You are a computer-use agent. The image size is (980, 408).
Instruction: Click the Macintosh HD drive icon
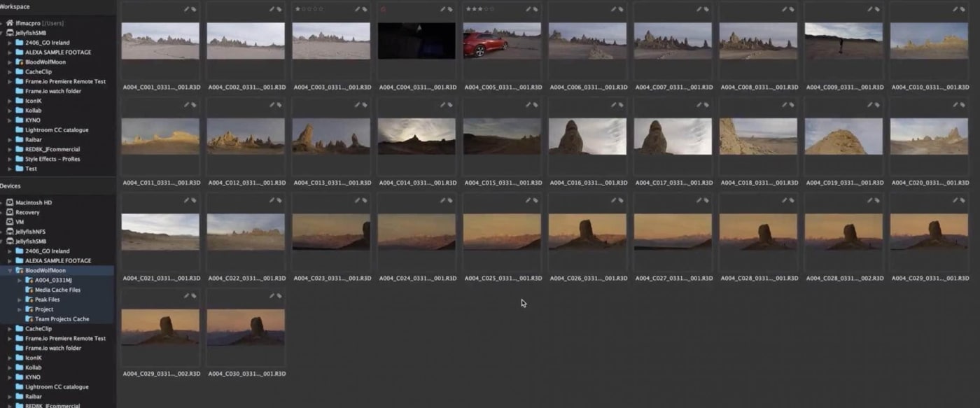(10, 202)
